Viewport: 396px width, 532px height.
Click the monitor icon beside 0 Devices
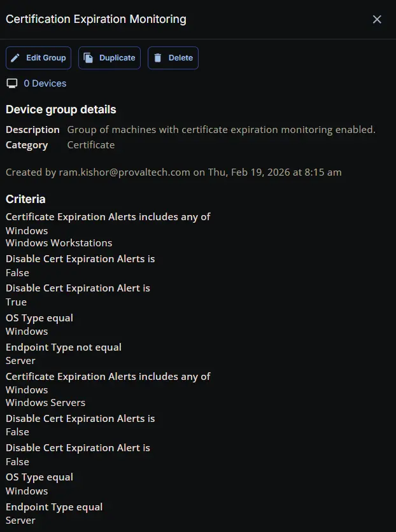(11, 83)
